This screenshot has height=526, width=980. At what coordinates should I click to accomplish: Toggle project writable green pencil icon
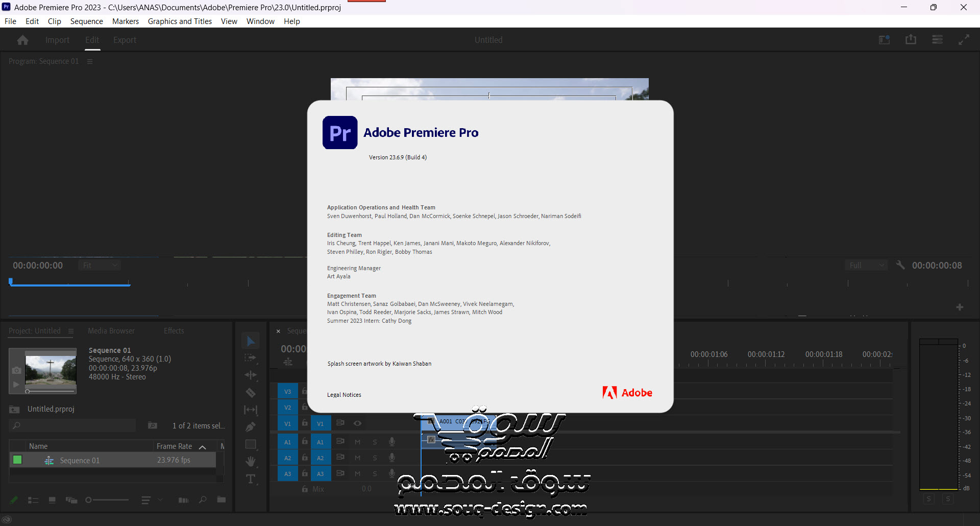coord(14,500)
